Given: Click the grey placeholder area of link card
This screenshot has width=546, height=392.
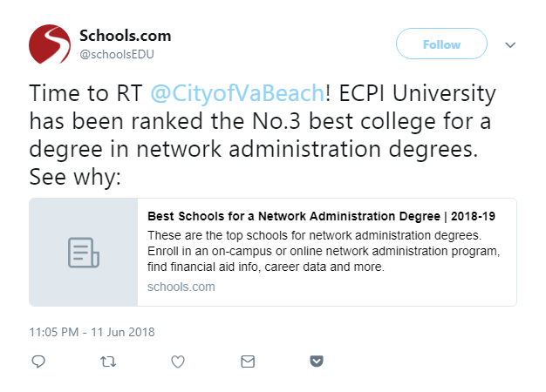Looking at the screenshot, I should click(x=84, y=252).
